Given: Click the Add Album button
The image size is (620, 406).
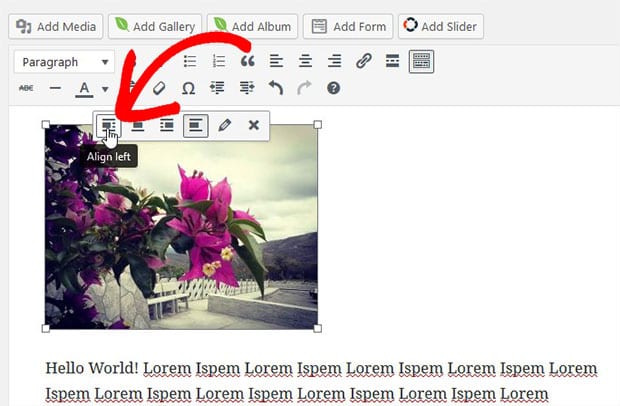Looking at the screenshot, I should click(253, 26).
